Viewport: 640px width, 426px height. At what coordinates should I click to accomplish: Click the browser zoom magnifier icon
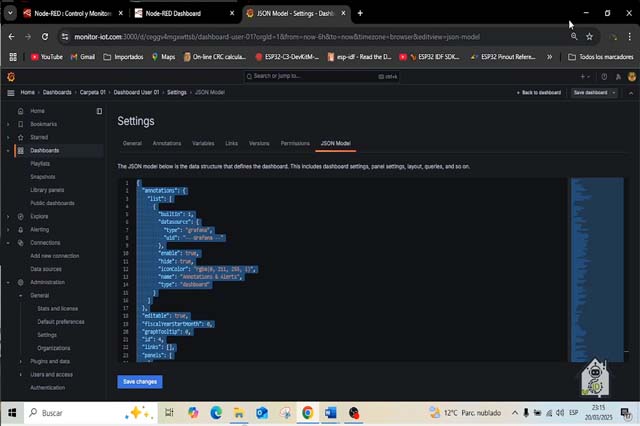[x=573, y=36]
